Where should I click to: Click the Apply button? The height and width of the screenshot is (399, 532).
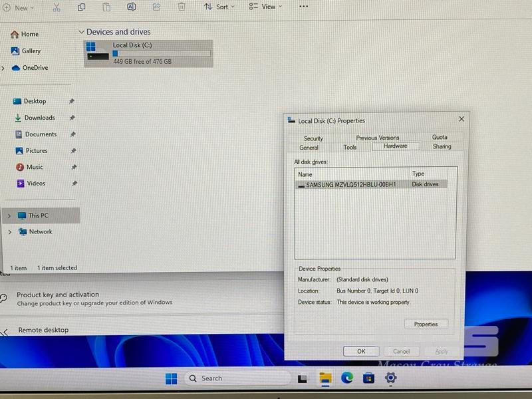click(x=442, y=352)
